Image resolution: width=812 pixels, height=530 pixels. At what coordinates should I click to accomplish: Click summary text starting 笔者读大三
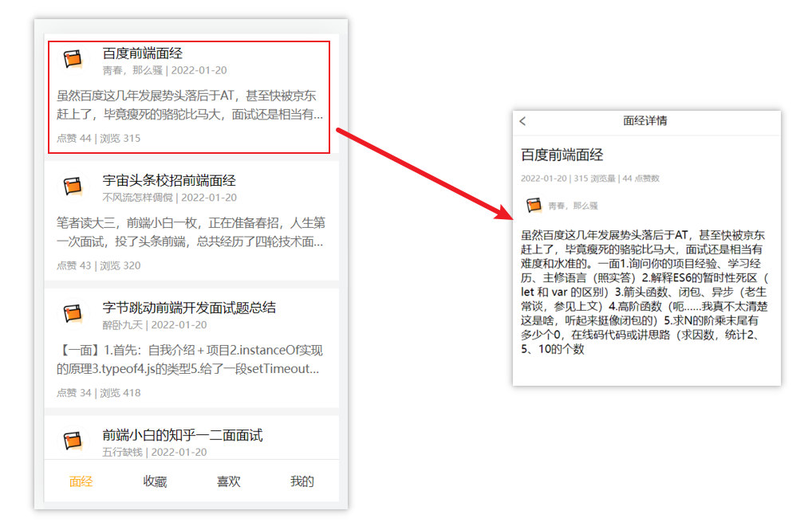pos(191,233)
